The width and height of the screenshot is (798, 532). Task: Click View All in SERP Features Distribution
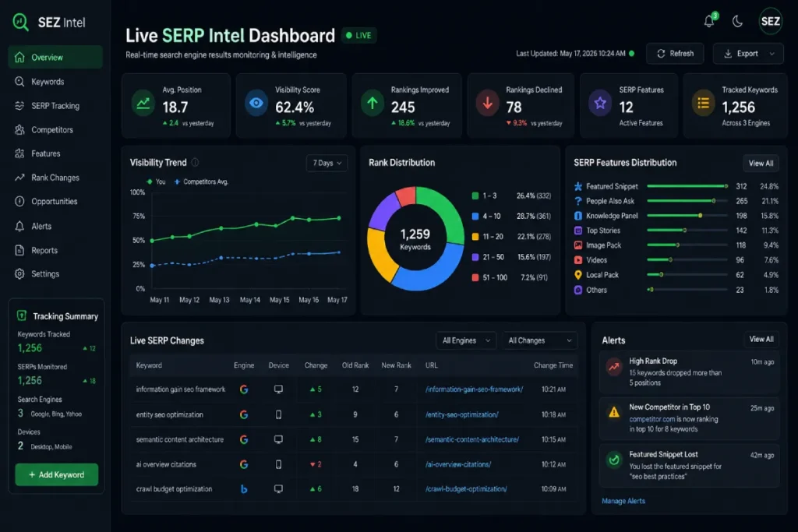click(x=761, y=164)
